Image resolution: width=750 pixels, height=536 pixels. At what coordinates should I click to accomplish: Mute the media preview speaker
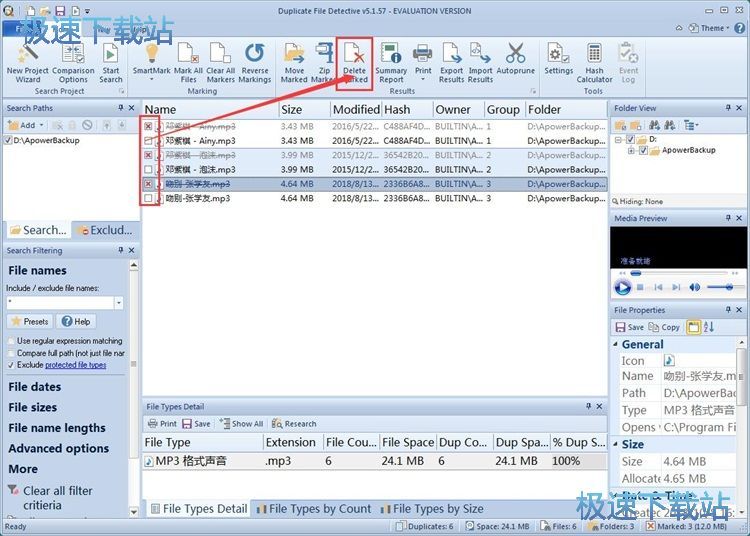click(x=694, y=287)
